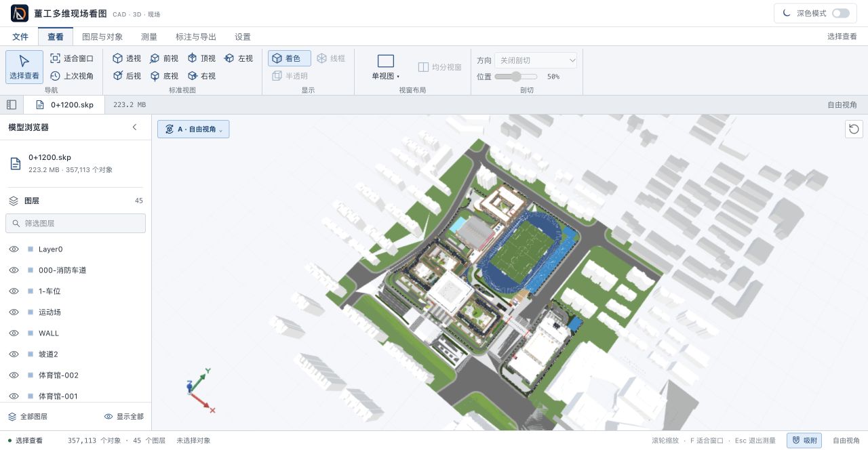
Task: Click the soccer field in 3D model
Action: 521,251
